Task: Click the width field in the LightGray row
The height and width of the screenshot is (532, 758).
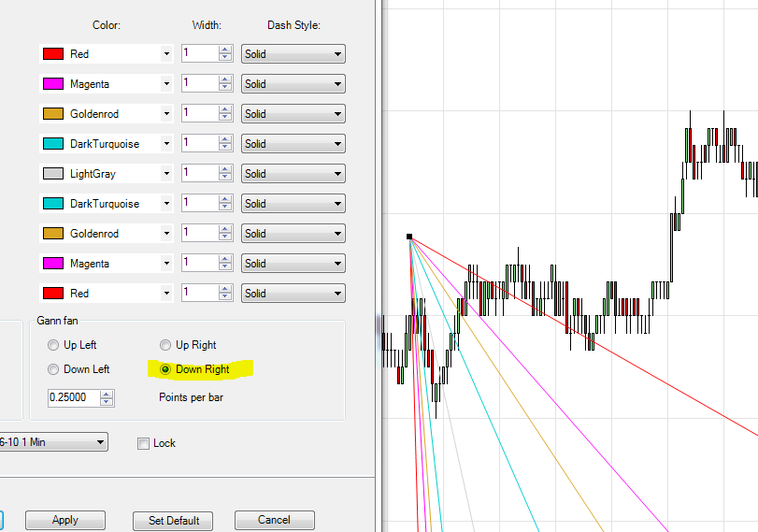Action: pyautogui.click(x=200, y=174)
